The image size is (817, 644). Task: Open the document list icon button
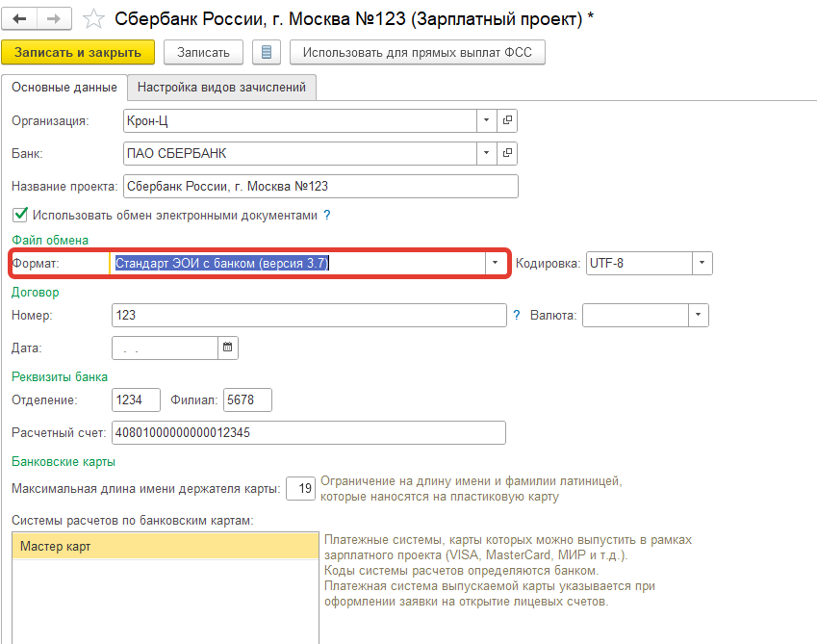tap(267, 52)
